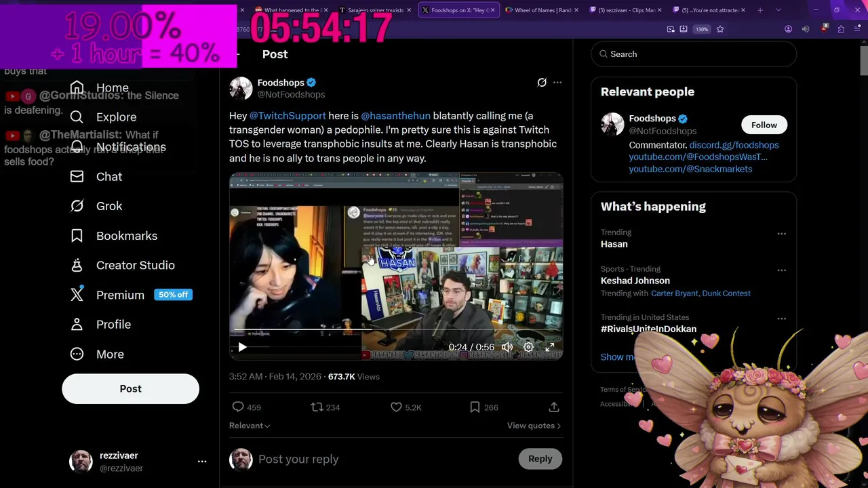Enter video fullscreen mode
The height and width of the screenshot is (488, 868).
coord(550,347)
